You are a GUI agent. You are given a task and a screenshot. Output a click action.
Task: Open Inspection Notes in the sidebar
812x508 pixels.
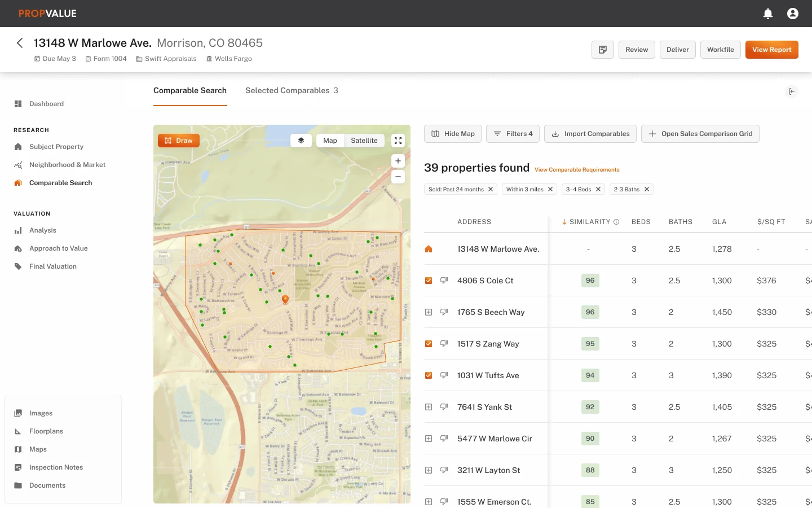click(56, 467)
